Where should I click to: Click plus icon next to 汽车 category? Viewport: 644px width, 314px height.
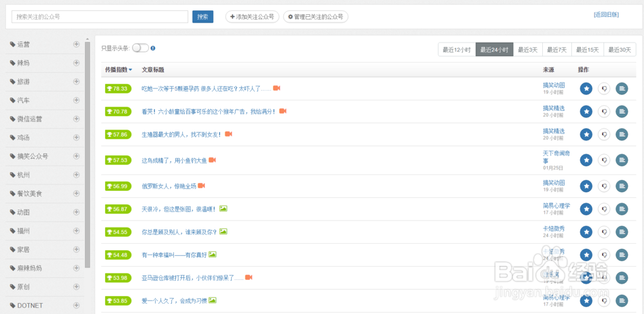coord(77,101)
